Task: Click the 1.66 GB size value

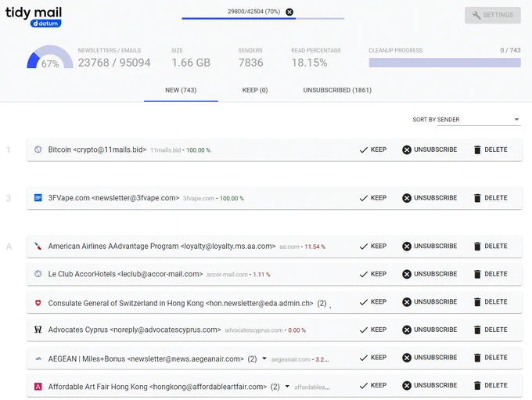Action: (191, 63)
